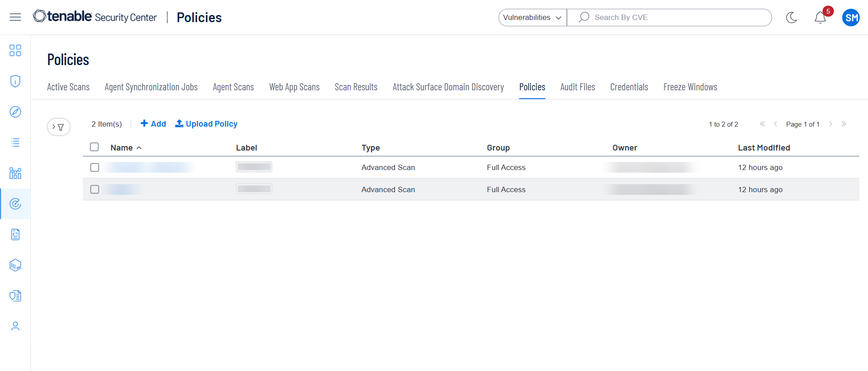
Task: Open the Scans target icon in sidebar
Action: pyautogui.click(x=15, y=204)
